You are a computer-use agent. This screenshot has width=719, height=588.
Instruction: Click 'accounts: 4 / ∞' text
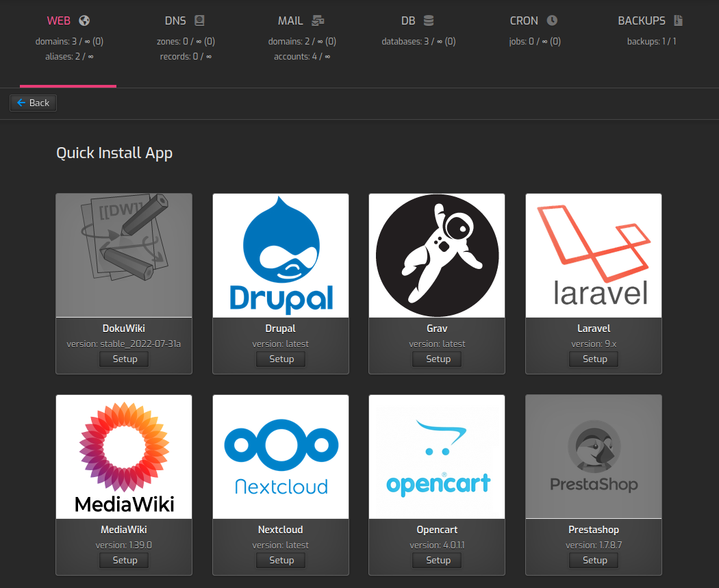click(x=302, y=56)
